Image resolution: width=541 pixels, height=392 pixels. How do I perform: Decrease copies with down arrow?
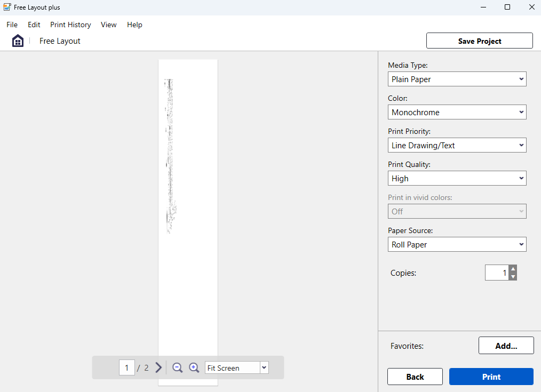[x=513, y=276]
